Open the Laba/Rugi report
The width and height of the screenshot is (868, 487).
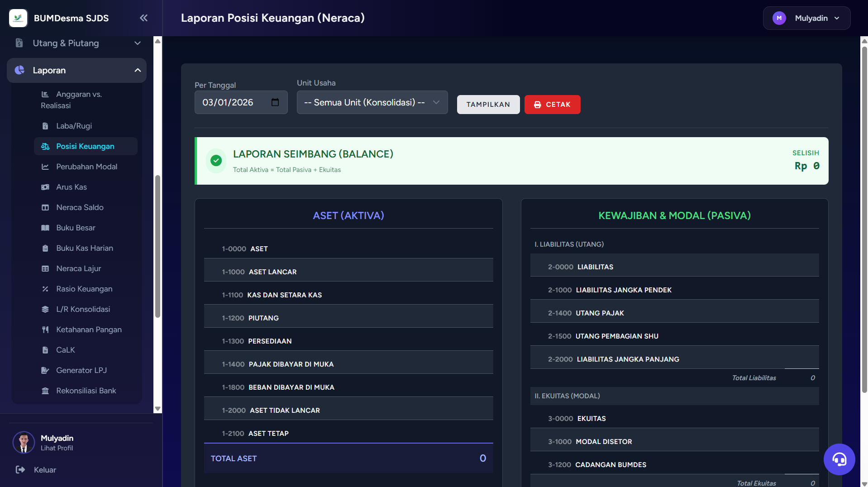(x=74, y=126)
